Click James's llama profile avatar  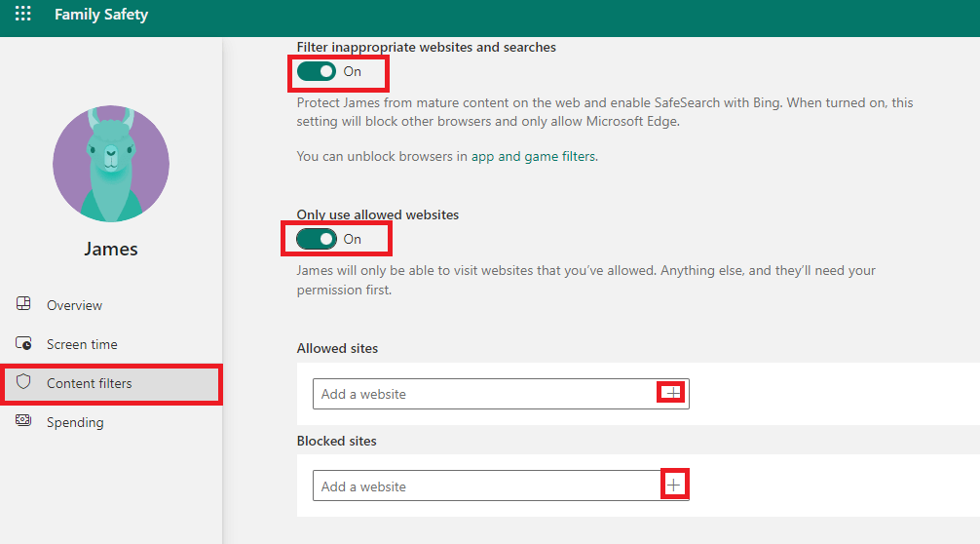(111, 164)
